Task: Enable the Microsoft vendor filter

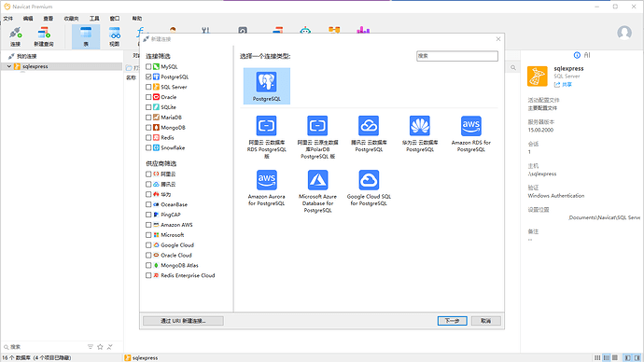Action: [148, 235]
